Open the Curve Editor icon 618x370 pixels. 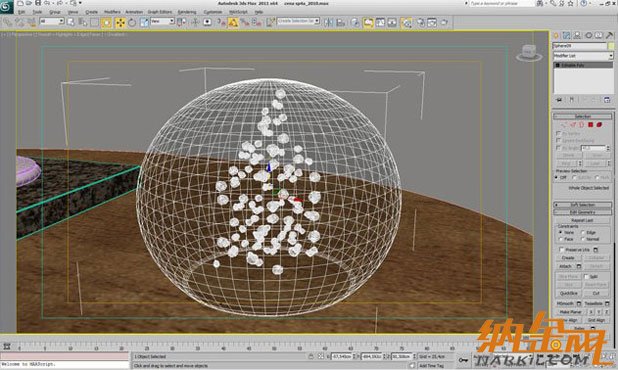point(380,22)
